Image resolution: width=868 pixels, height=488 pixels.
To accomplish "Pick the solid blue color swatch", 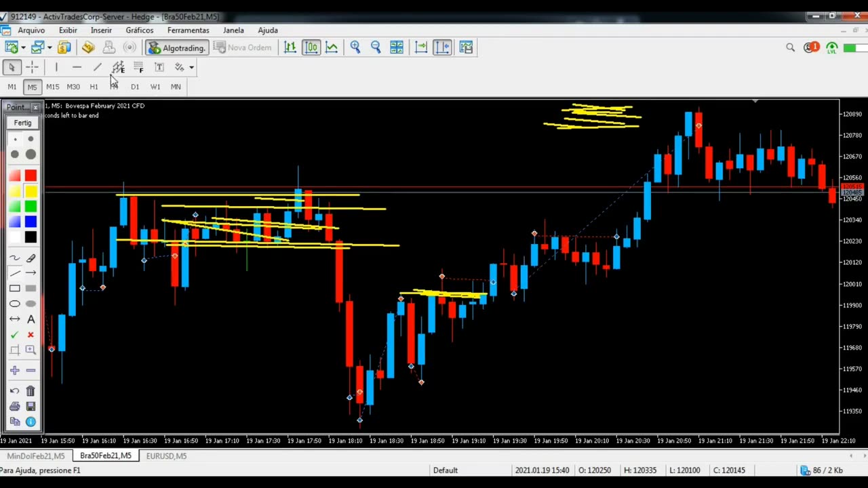I will pos(31,222).
